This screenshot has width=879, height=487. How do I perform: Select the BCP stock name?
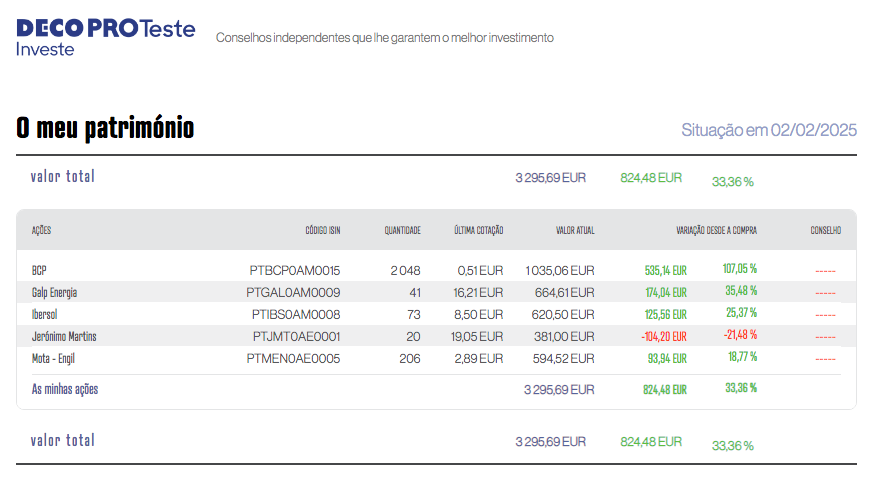pos(40,270)
